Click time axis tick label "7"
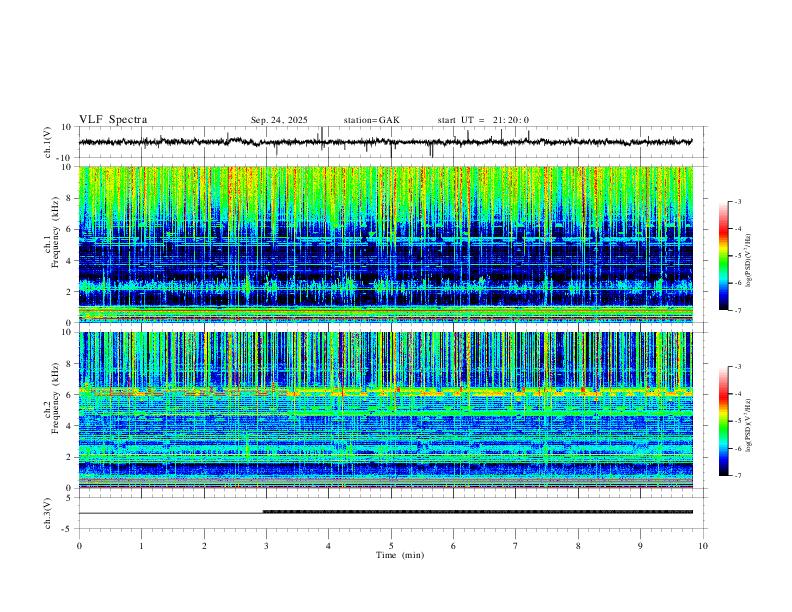Viewport: 792px width, 612px height. [516, 546]
